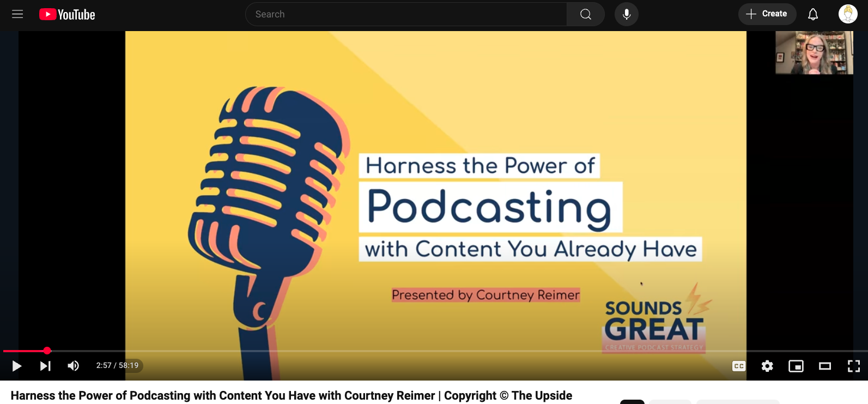
Task: Play the video
Action: (17, 366)
